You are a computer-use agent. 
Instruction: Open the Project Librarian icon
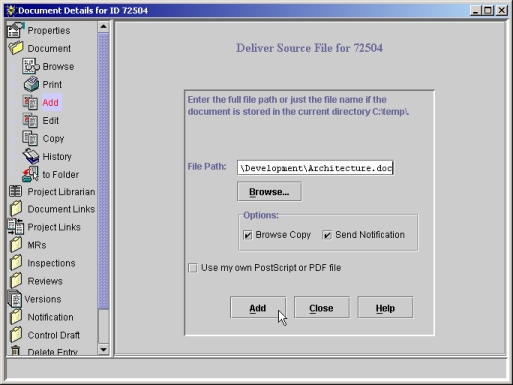point(15,192)
